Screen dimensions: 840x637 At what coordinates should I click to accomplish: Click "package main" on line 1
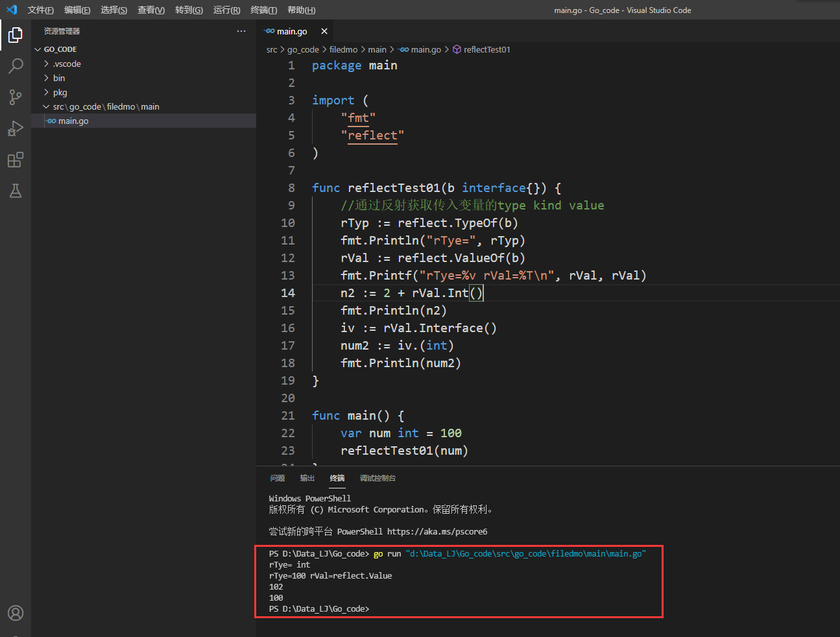(x=355, y=66)
